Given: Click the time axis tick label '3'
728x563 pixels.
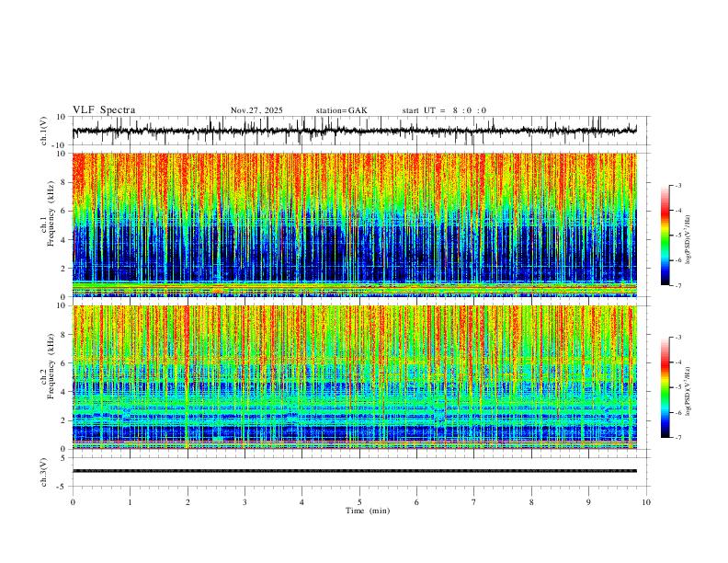Looking at the screenshot, I should (245, 502).
